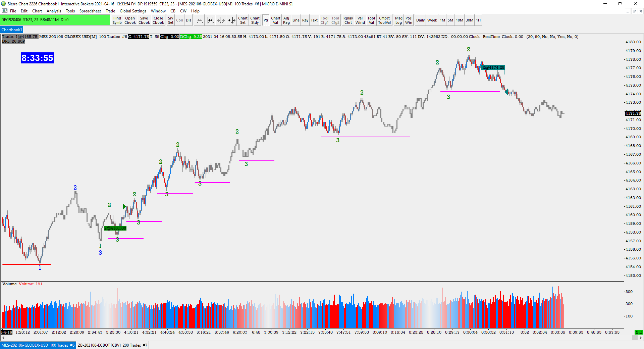Click Adj Reg toolbar button
Screen dimensions: 644x349
(x=286, y=20)
